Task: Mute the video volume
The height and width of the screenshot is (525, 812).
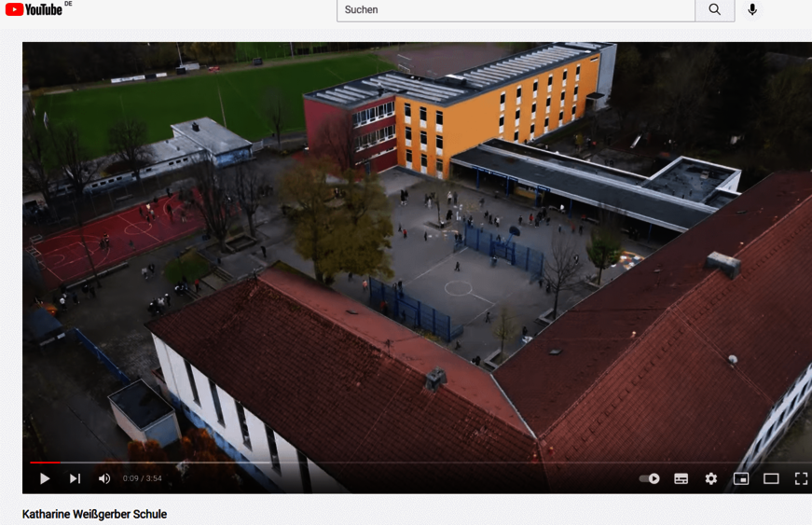Action: click(104, 478)
